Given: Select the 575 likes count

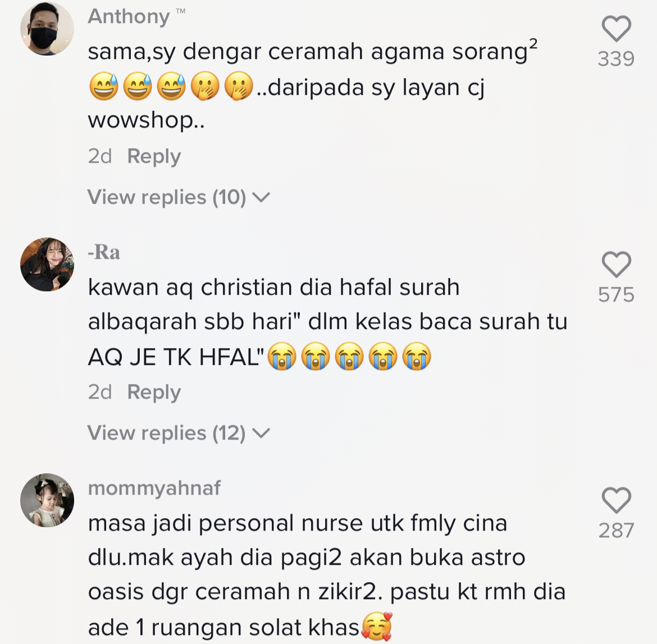Looking at the screenshot, I should point(617,295).
